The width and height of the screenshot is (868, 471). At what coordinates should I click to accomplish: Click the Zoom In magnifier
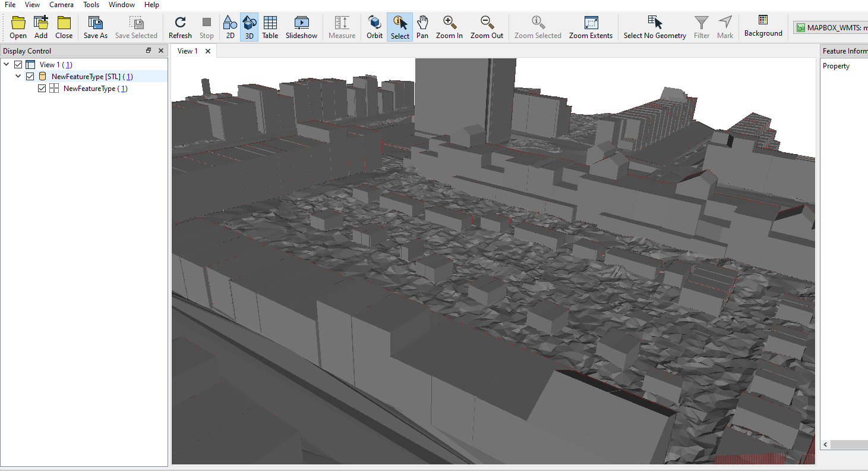pos(449,27)
